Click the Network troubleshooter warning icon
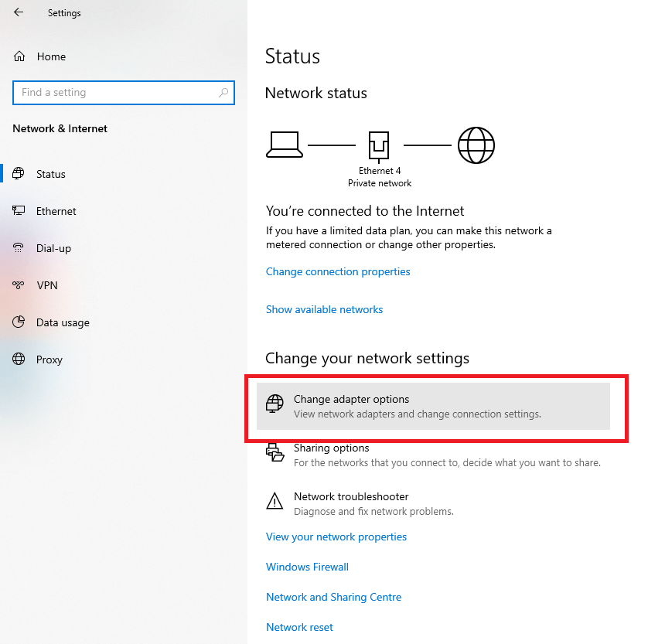The image size is (648, 644). 275,502
